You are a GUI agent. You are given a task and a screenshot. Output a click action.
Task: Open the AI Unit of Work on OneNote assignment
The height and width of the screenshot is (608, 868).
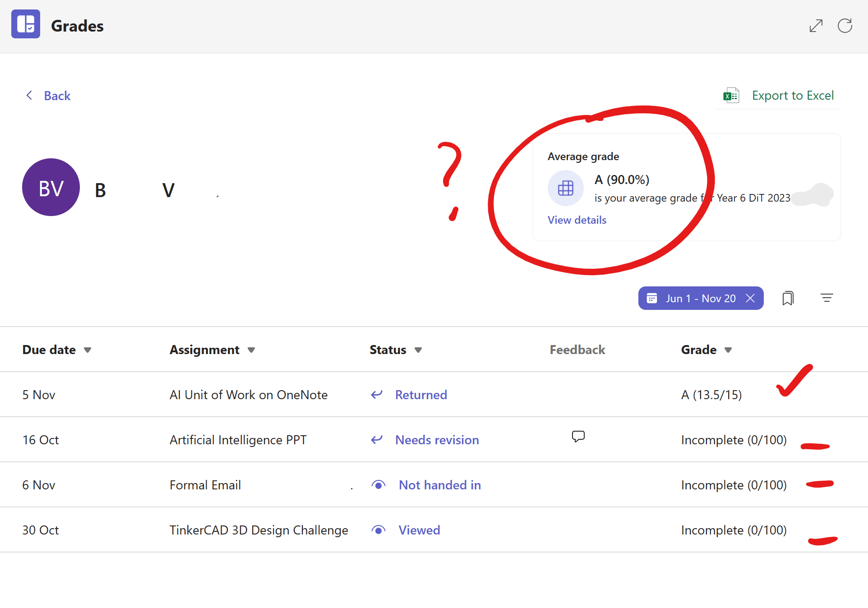tap(248, 395)
